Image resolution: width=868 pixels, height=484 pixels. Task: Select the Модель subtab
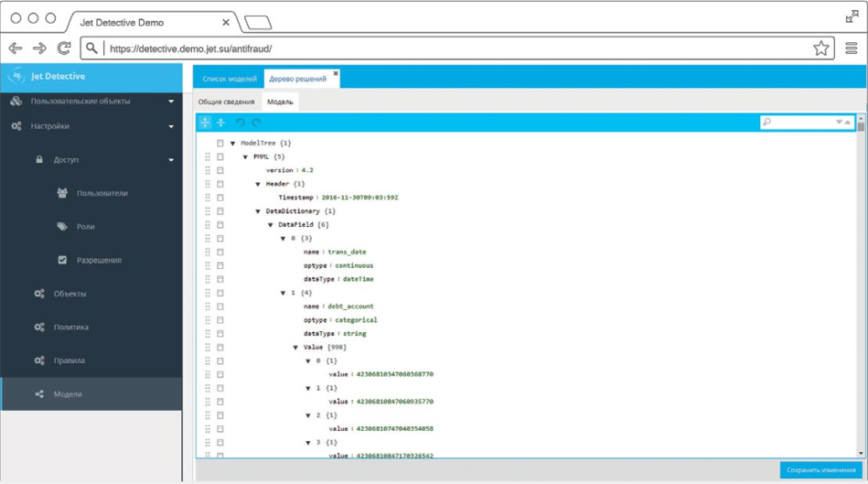click(x=280, y=102)
